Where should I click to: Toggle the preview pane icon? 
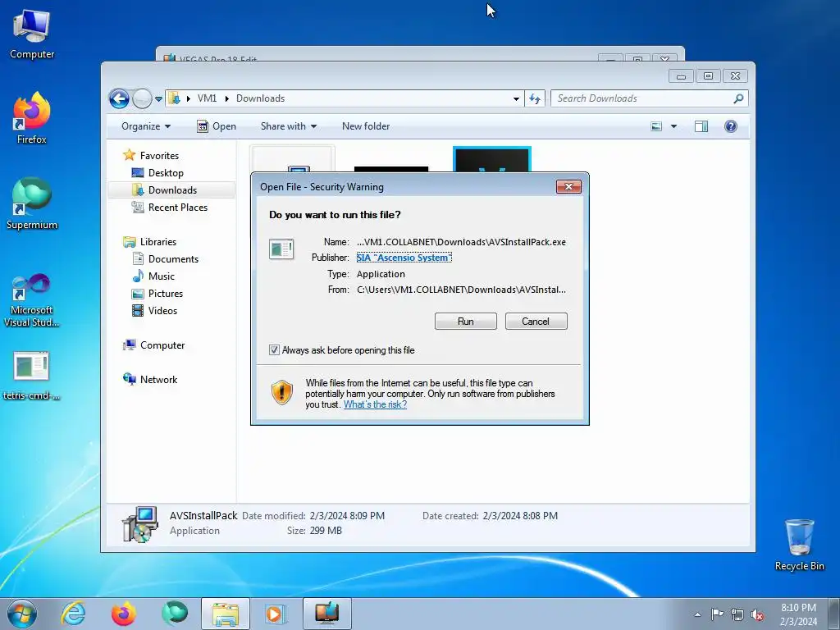(x=701, y=126)
